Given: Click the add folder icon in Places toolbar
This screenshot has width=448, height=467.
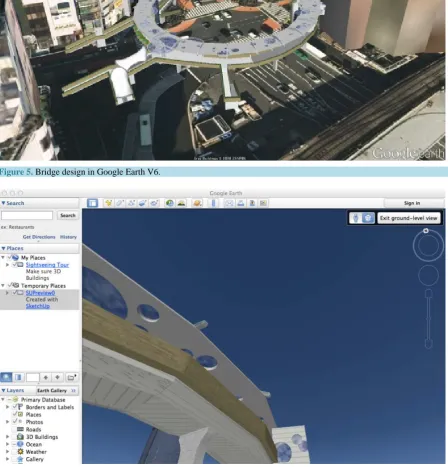Looking at the screenshot, I should click(71, 377).
